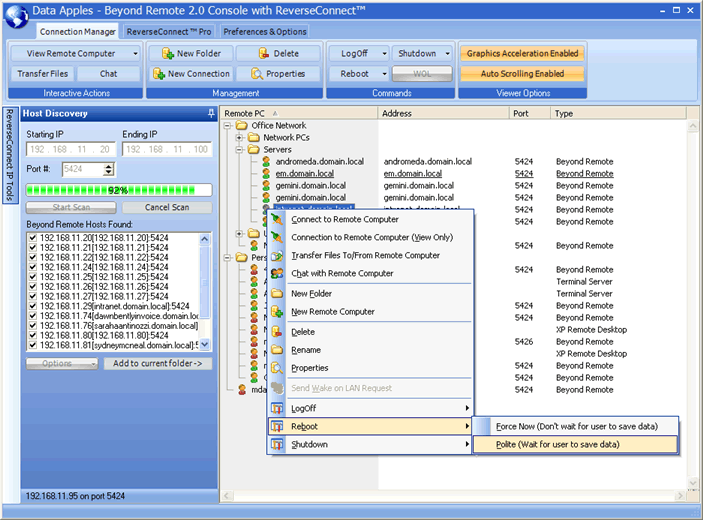Pin the Host Discovery panel
Image resolution: width=703 pixels, height=520 pixels.
(211, 113)
